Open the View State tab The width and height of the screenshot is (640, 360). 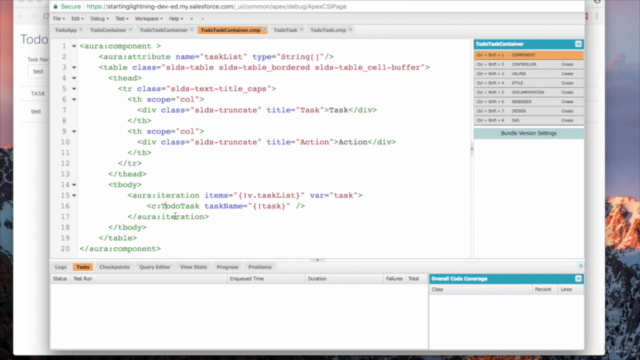coord(193,267)
